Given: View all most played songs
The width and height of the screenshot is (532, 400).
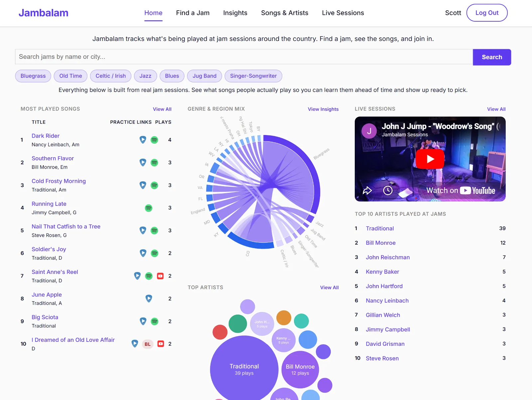Looking at the screenshot, I should coord(162,109).
